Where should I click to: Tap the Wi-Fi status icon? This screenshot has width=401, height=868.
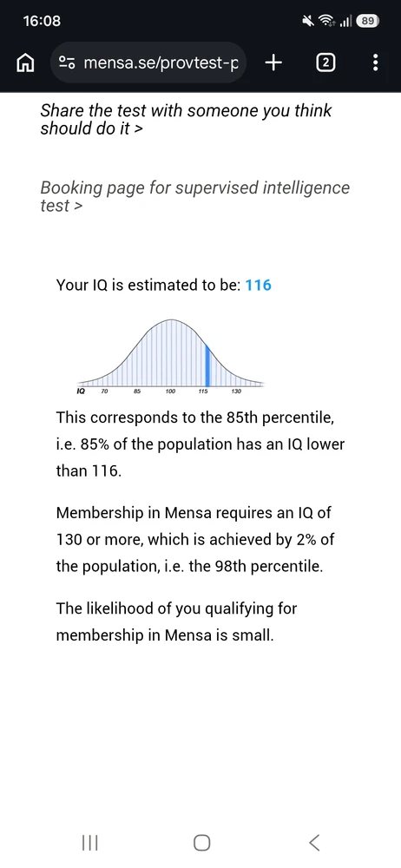(326, 21)
